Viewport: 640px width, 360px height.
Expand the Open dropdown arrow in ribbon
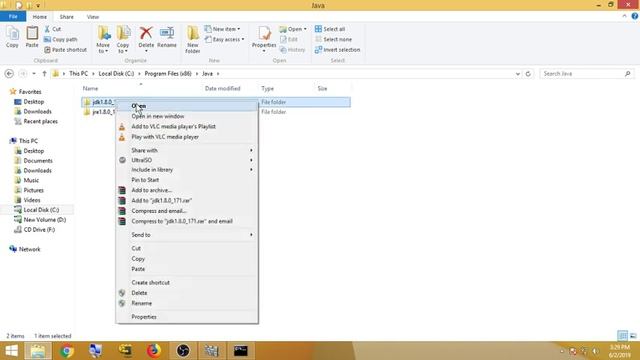305,29
